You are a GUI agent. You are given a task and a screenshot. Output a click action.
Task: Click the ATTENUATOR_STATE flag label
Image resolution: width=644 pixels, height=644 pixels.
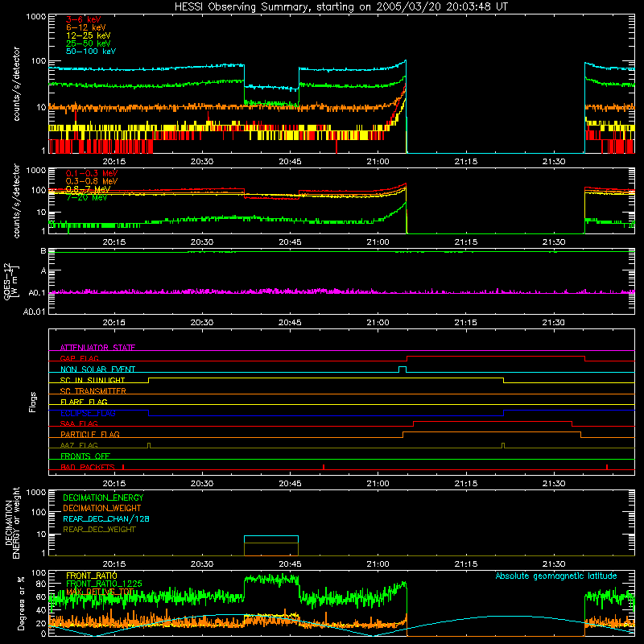(97, 348)
